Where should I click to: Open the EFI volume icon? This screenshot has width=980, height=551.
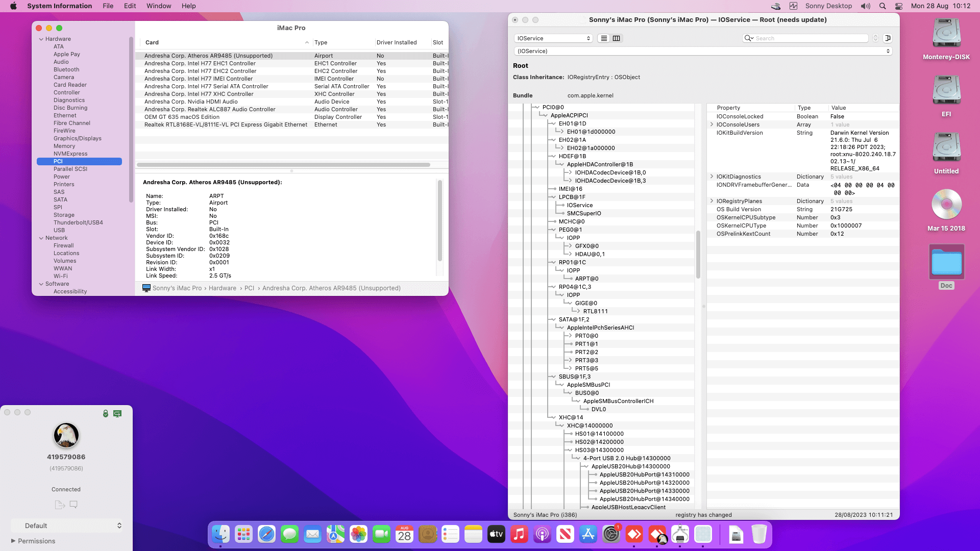tap(946, 91)
